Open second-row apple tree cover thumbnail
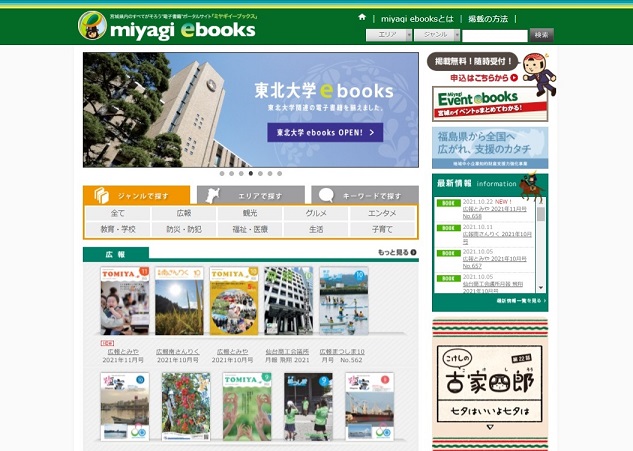The image size is (633, 451). tap(186, 407)
